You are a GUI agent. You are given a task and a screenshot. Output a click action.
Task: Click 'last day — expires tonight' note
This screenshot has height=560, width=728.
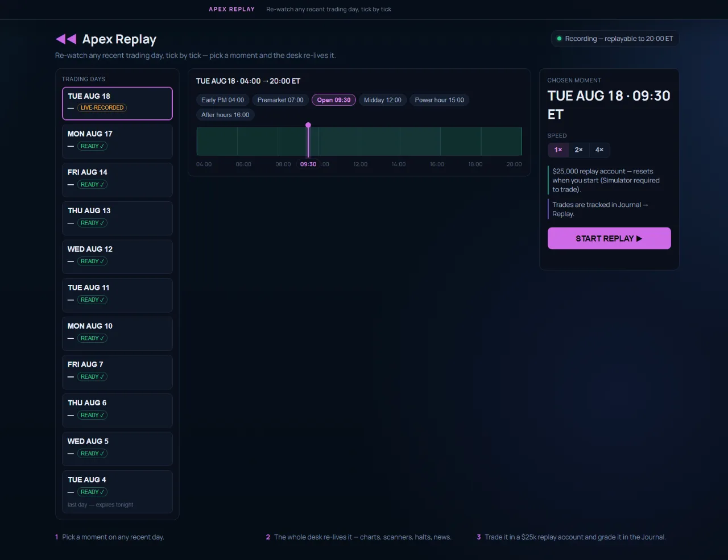pos(100,505)
